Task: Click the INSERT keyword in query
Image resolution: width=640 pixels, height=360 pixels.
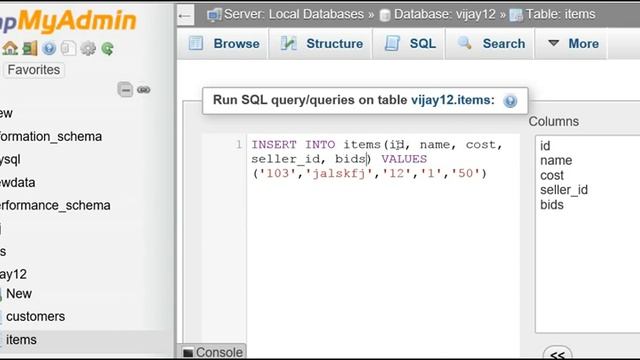Action: pyautogui.click(x=274, y=144)
